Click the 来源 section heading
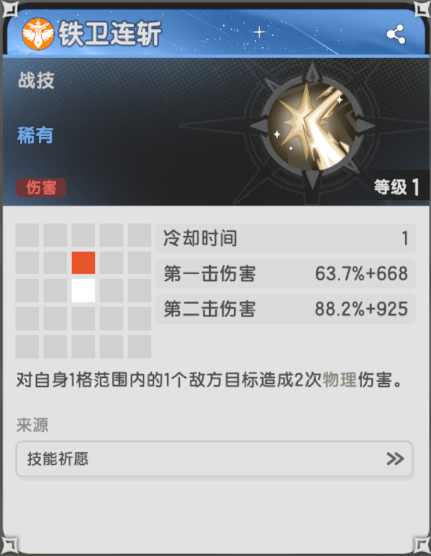This screenshot has width=431, height=556. pyautogui.click(x=32, y=424)
